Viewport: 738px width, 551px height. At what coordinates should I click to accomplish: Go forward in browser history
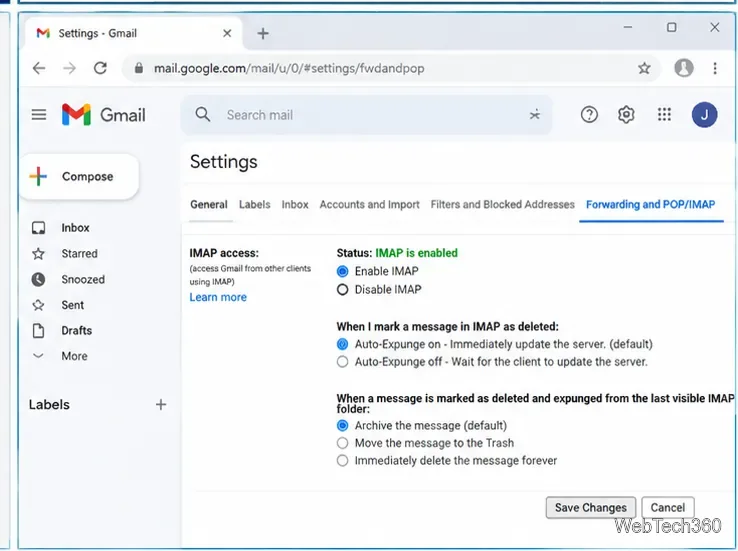(69, 68)
